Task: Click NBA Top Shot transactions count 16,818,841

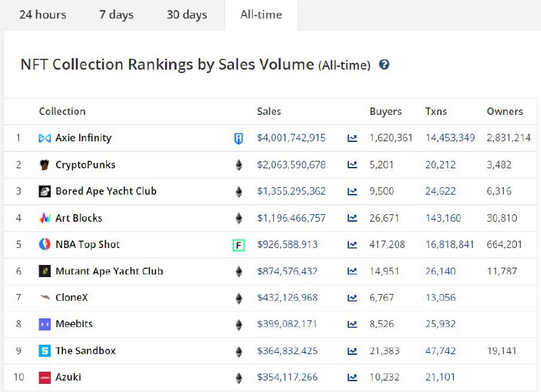Action: [x=450, y=245]
